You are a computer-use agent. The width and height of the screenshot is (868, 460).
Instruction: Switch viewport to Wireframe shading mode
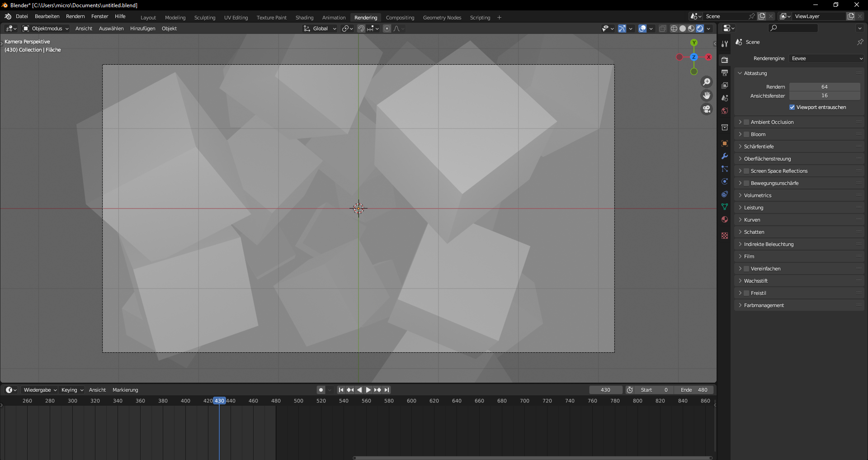click(x=674, y=28)
